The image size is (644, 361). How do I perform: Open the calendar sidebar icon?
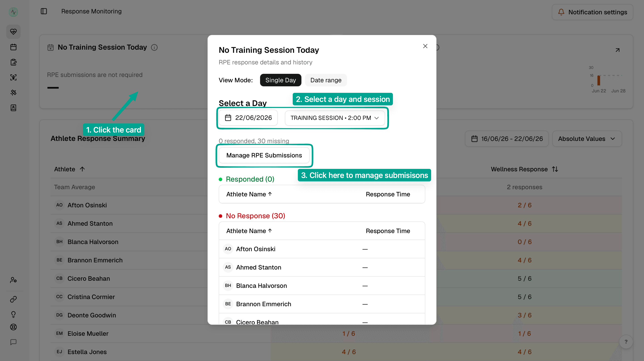click(13, 47)
